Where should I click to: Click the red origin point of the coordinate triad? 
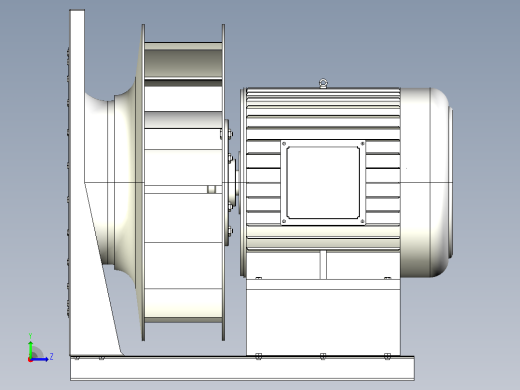click(30, 360)
